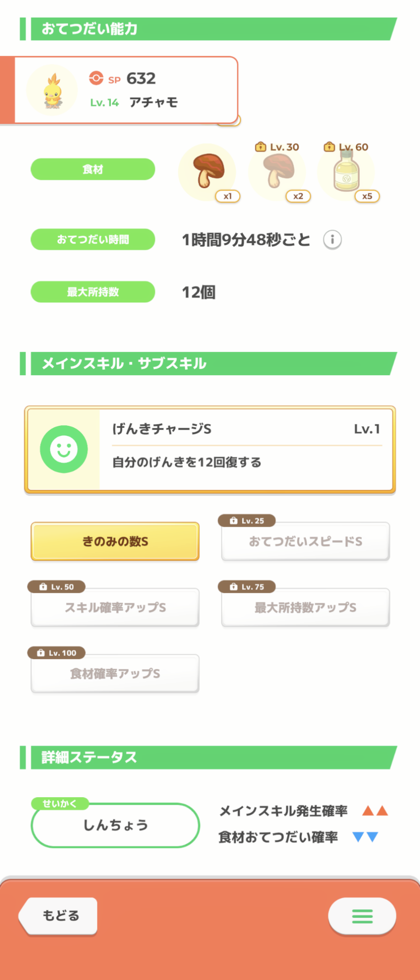Image resolution: width=420 pixels, height=980 pixels.
Task: Tap the おてつだい時間 label pill
Action: point(93,240)
